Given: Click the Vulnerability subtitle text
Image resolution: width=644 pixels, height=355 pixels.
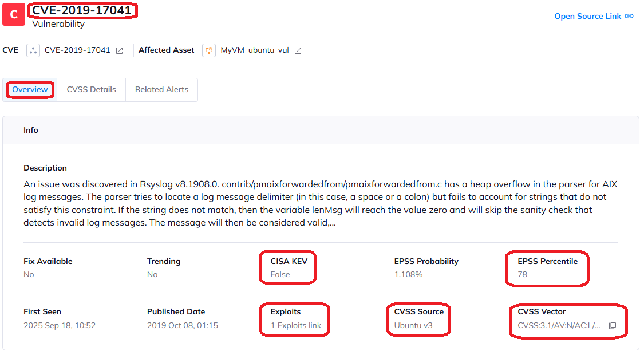Looking at the screenshot, I should (58, 24).
